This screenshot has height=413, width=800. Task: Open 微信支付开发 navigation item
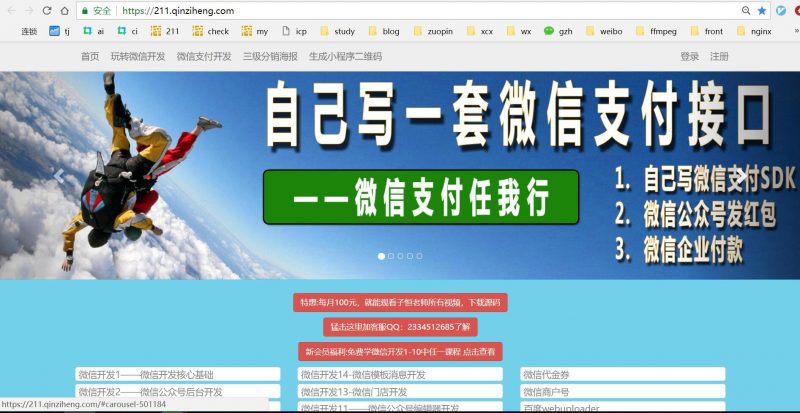(x=204, y=56)
